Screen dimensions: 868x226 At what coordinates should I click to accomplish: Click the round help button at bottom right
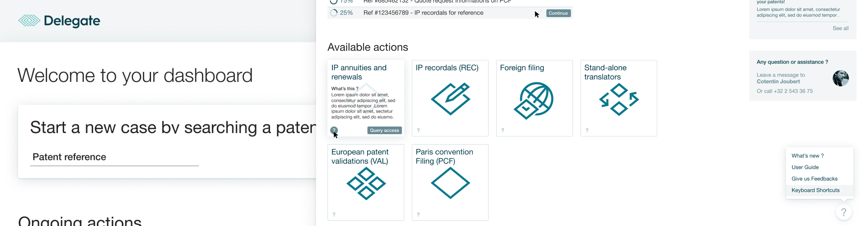pyautogui.click(x=844, y=212)
